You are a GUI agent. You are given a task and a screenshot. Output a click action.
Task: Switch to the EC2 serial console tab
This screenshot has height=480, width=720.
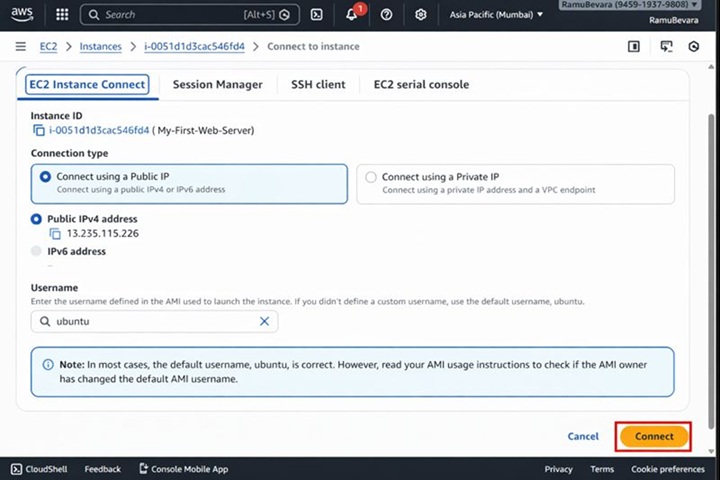(421, 85)
